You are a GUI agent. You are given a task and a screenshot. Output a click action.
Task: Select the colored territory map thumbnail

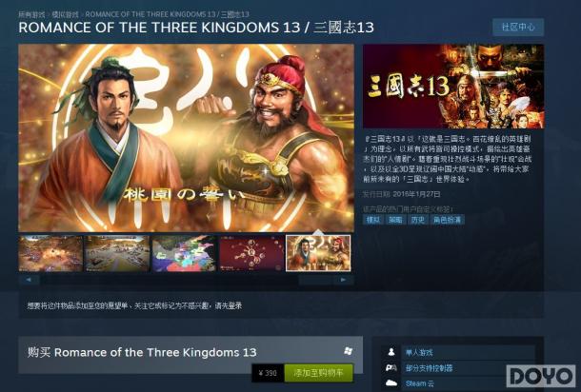point(184,253)
